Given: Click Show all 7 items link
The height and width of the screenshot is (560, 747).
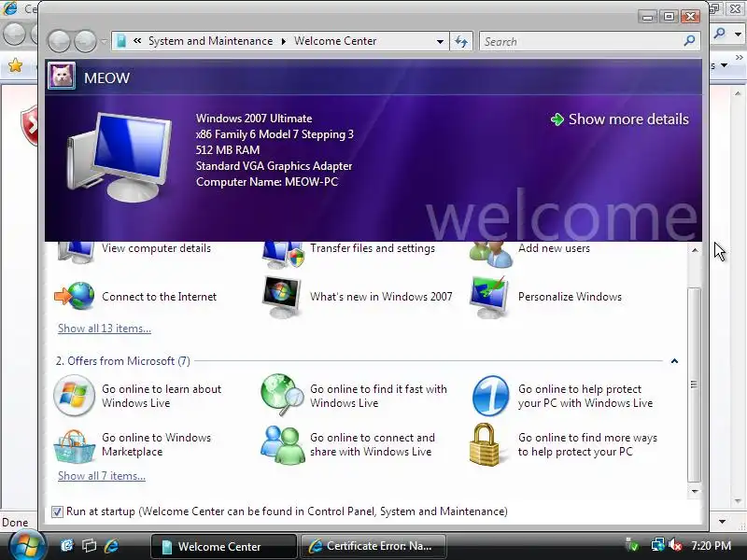Looking at the screenshot, I should (102, 476).
